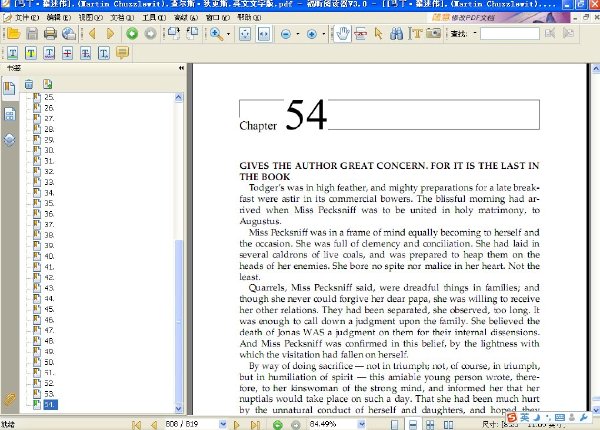Click the squiggly underline annotation tool
Screen dimensions: 600x430
pyautogui.click(x=49, y=53)
